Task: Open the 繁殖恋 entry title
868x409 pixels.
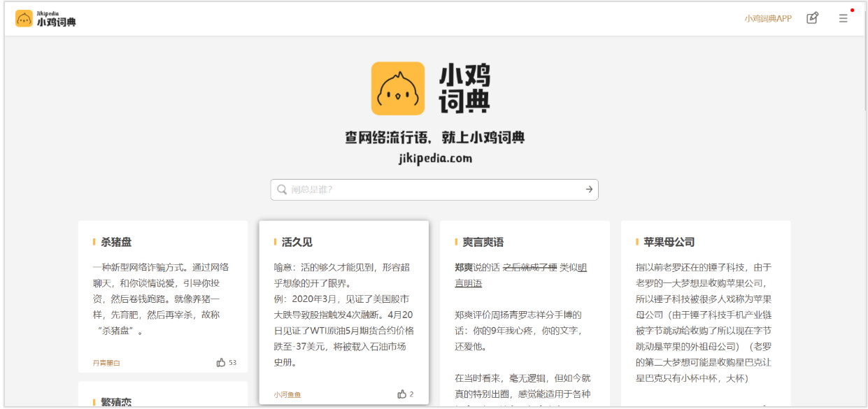Action: click(116, 402)
